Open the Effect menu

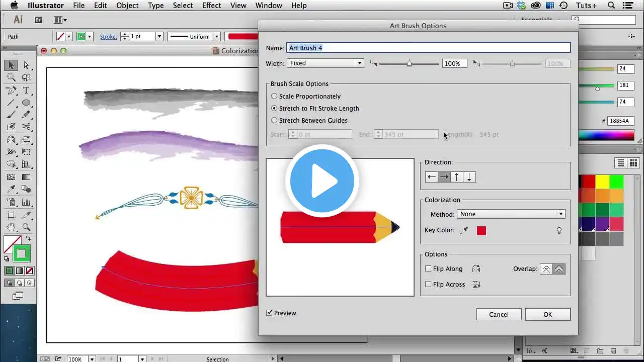pos(211,6)
